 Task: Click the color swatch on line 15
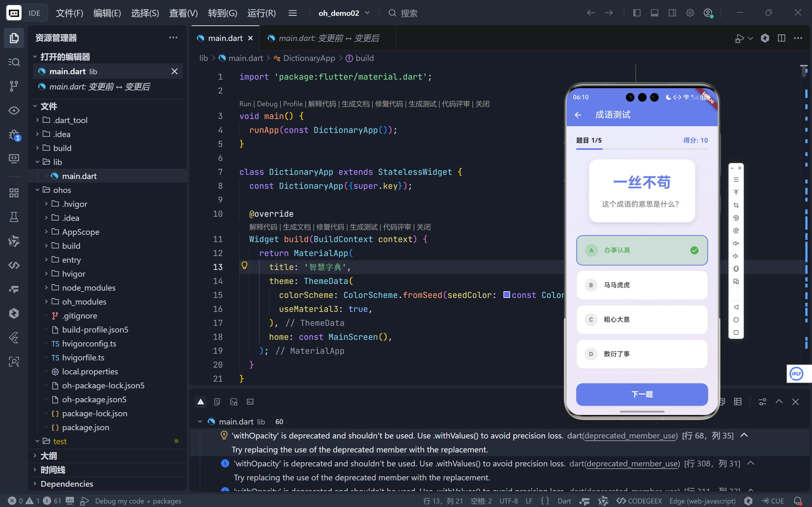[506, 295]
